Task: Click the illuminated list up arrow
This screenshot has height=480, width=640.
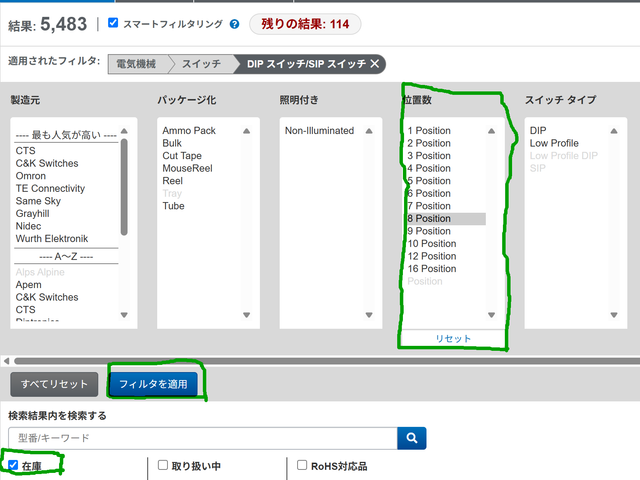Action: (369, 131)
